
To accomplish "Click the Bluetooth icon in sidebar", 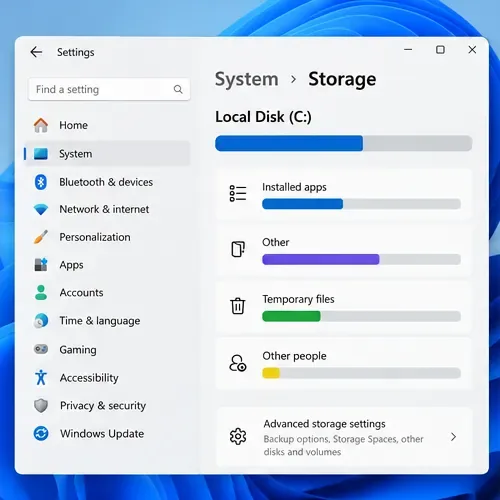I will pyautogui.click(x=41, y=182).
